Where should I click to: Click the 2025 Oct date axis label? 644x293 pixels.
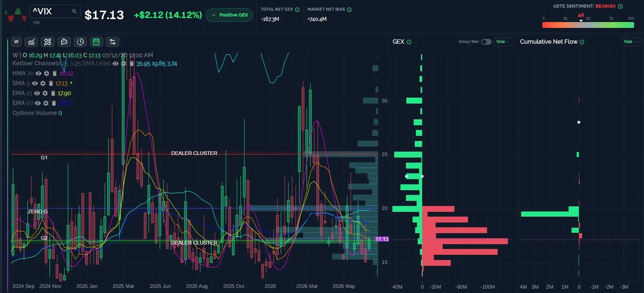point(234,286)
